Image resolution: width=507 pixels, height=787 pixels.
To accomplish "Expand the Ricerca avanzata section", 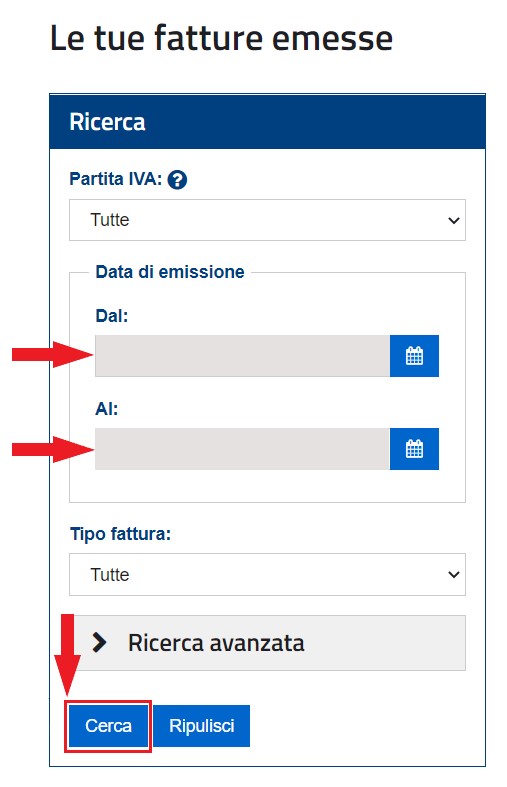I will pyautogui.click(x=270, y=643).
